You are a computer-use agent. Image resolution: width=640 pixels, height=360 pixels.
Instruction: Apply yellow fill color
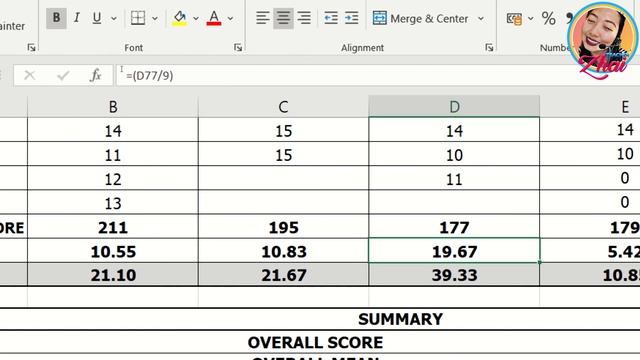pos(180,18)
